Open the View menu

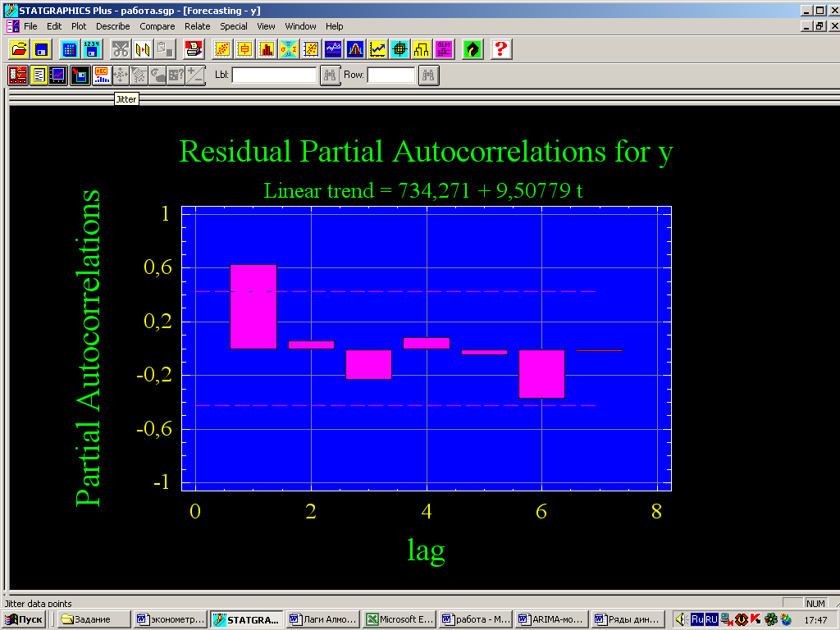pos(266,26)
